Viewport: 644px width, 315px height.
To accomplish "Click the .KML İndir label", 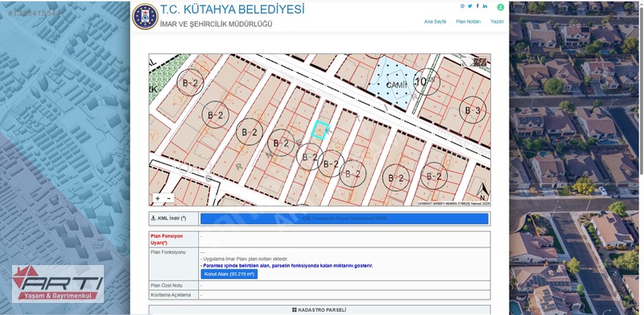I will point(169,218).
